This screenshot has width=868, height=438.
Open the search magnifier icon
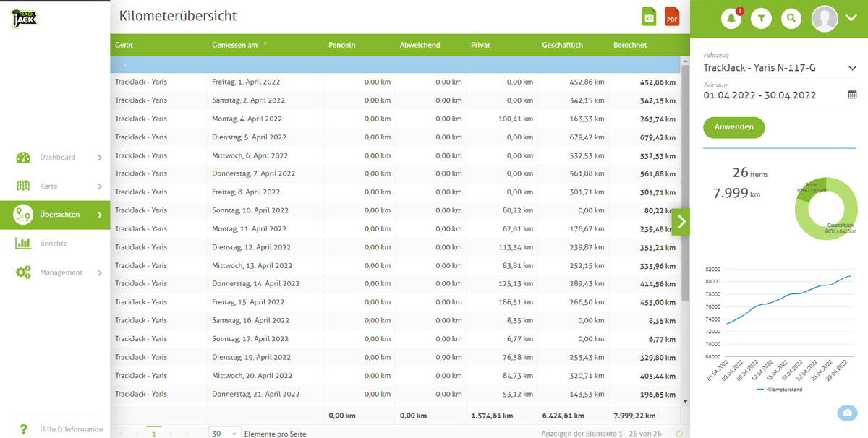[791, 19]
